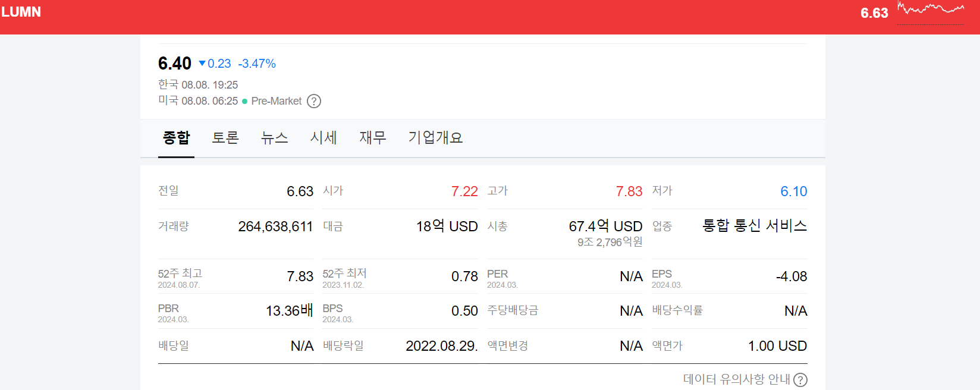The height and width of the screenshot is (390, 980).
Task: Select the 종합 tab
Action: click(x=176, y=138)
